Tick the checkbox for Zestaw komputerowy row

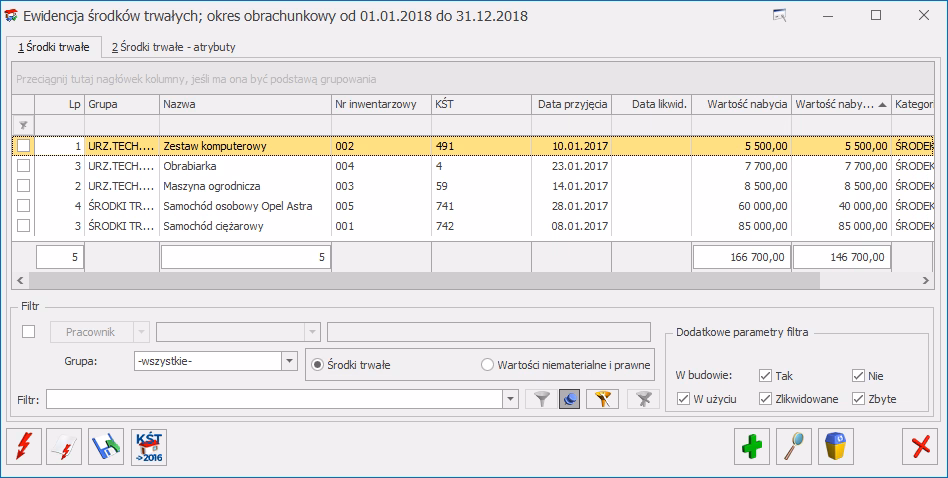[23, 146]
